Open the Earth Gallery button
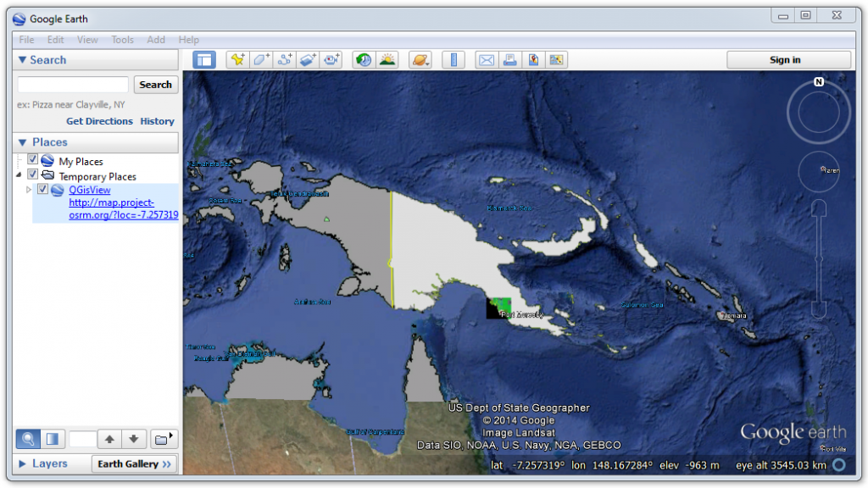The image size is (868, 488). 135,463
